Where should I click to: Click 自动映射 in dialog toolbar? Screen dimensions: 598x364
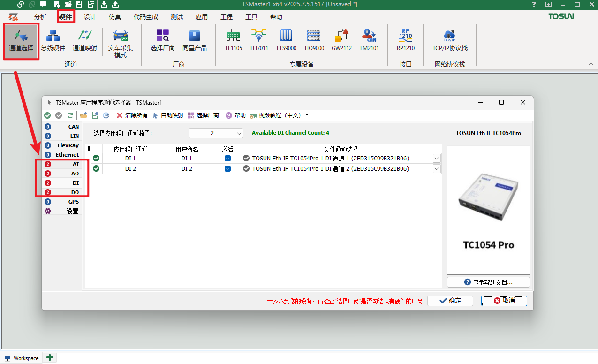(x=167, y=115)
